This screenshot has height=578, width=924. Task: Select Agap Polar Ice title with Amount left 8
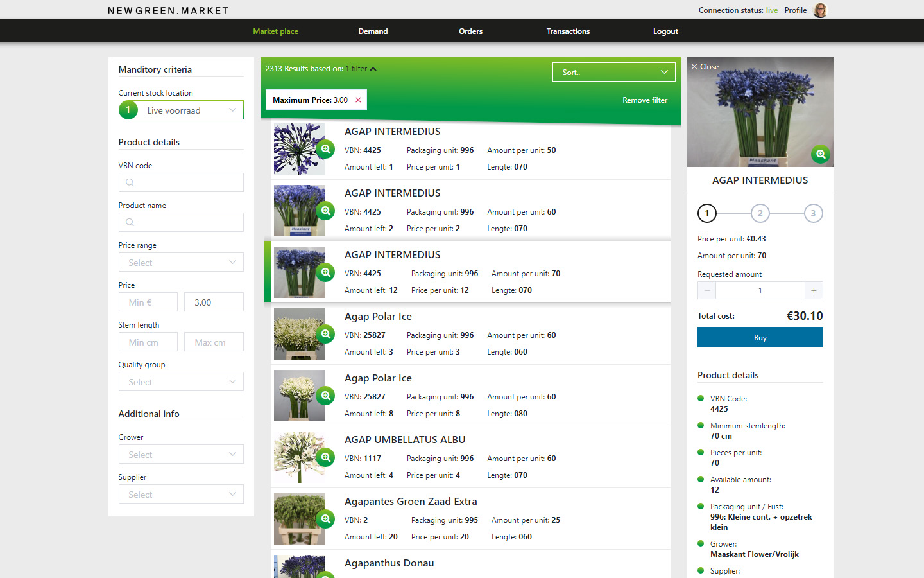click(x=378, y=378)
